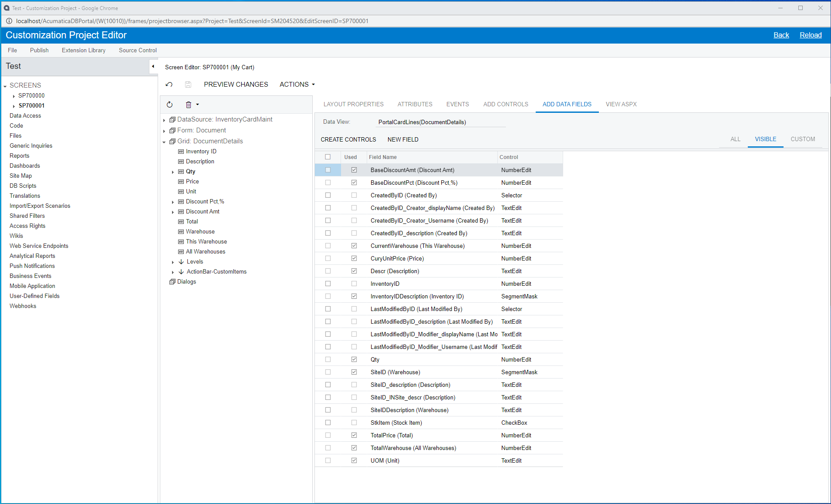Image resolution: width=831 pixels, height=504 pixels.
Task: Open the Extension Library menu
Action: 84,50
